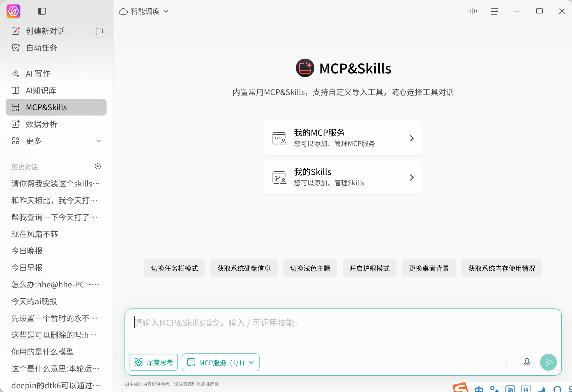Expand the 智能调度 model dropdown
Viewport: 572px width, 392px height.
pos(144,11)
